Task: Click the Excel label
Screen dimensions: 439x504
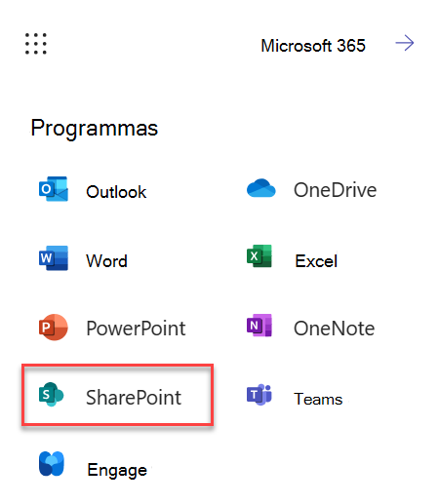Action: pos(316,261)
